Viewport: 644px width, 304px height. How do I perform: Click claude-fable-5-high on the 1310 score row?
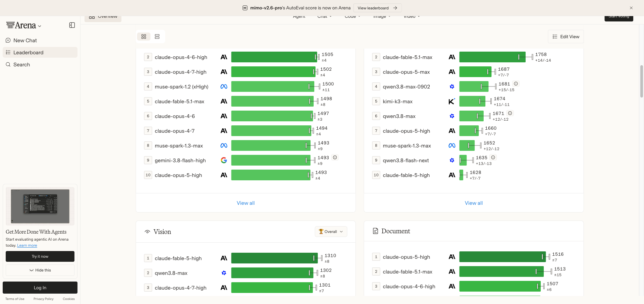178,258
